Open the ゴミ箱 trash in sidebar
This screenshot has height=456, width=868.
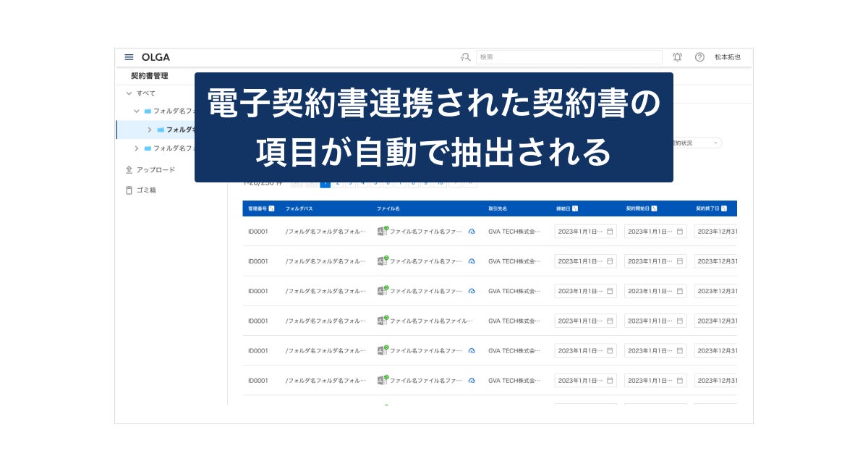[x=129, y=190]
